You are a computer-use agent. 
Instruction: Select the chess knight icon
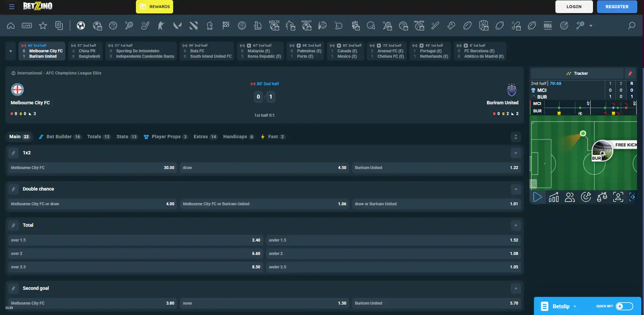click(x=210, y=25)
